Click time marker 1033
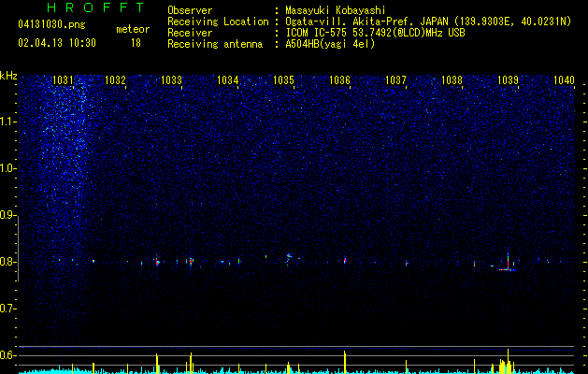 click(171, 79)
